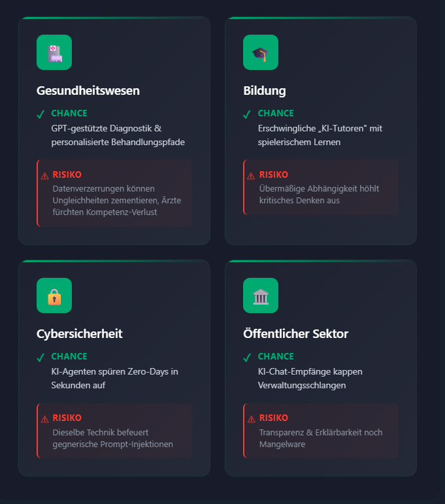Select the Öffentlicher Sektor heading
This screenshot has height=504, width=445.
[x=295, y=333]
